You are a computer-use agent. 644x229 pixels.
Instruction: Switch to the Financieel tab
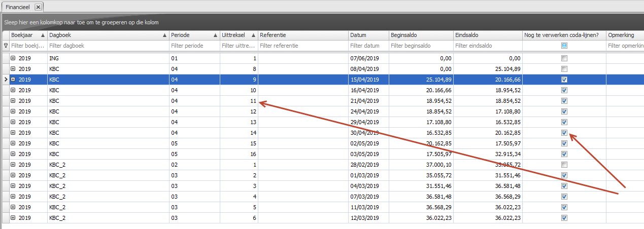tap(17, 7)
